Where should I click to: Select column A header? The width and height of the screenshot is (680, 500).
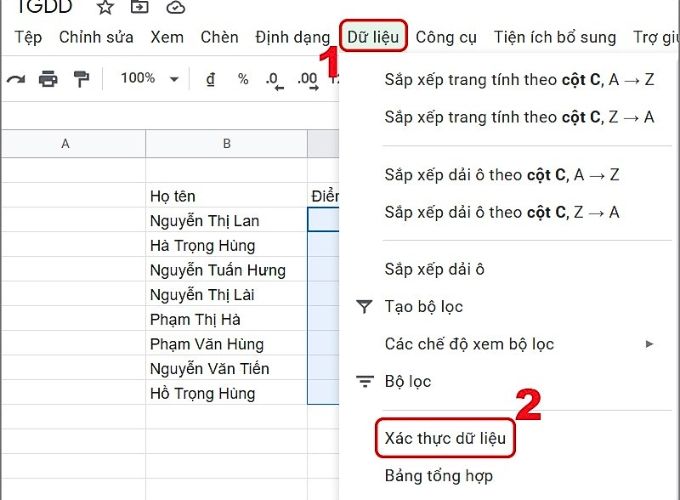[x=73, y=144]
